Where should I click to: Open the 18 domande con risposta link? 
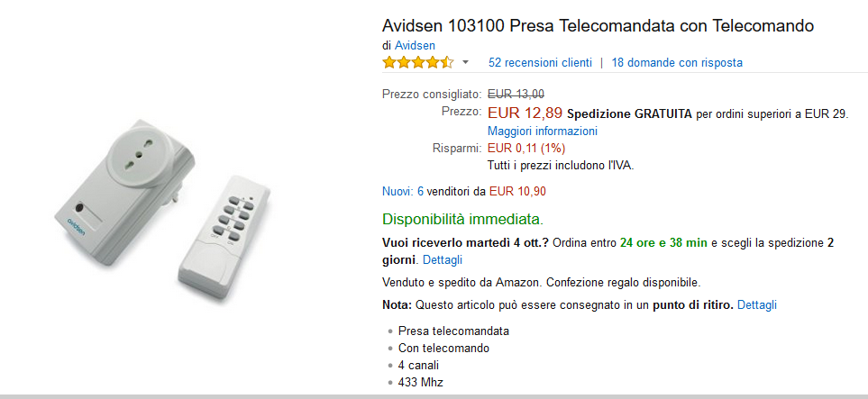click(677, 63)
